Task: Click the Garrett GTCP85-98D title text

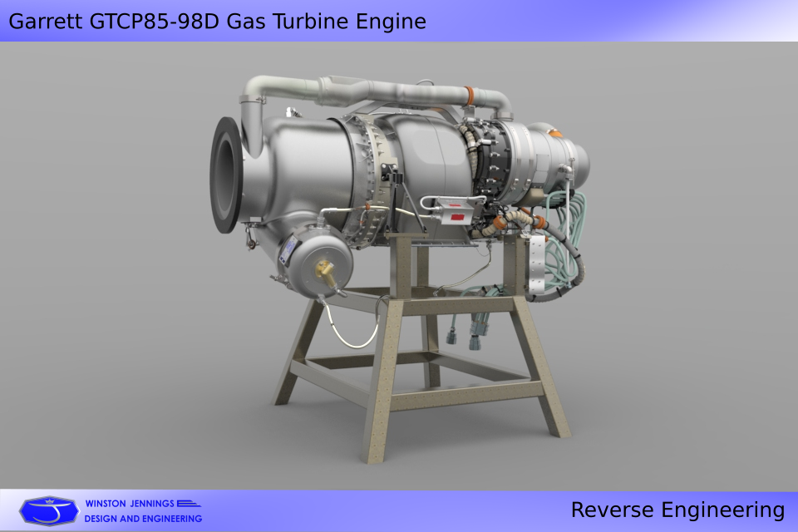Action: coord(219,22)
